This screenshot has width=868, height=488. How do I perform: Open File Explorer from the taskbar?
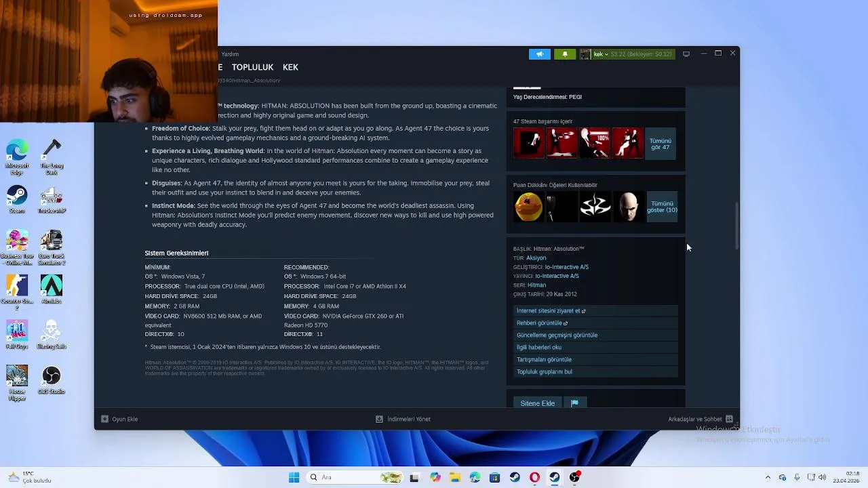[x=455, y=477]
